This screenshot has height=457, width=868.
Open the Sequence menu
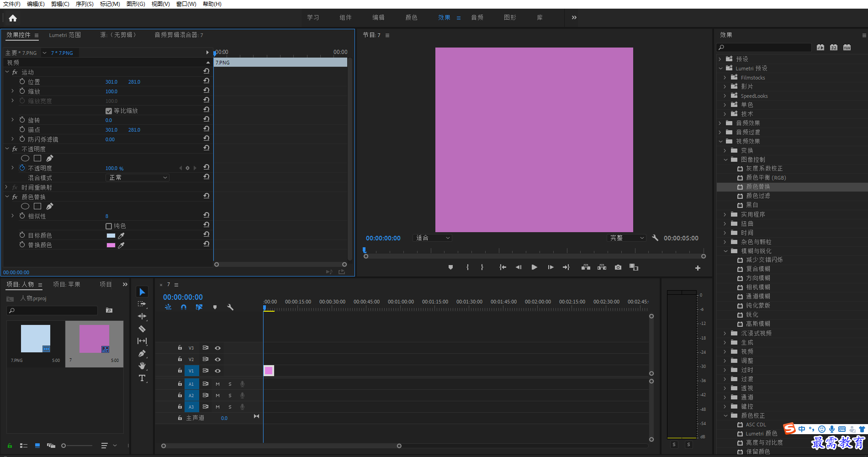click(85, 4)
